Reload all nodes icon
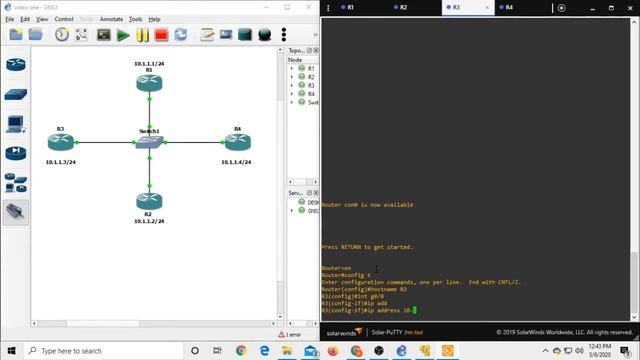Image resolution: width=640 pixels, height=360 pixels. point(181,35)
